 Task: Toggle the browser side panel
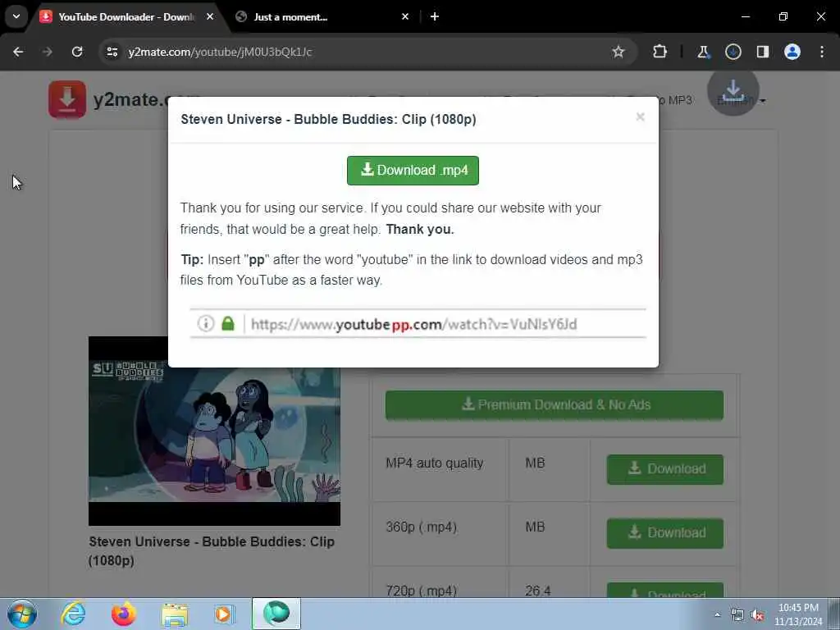coord(762,52)
